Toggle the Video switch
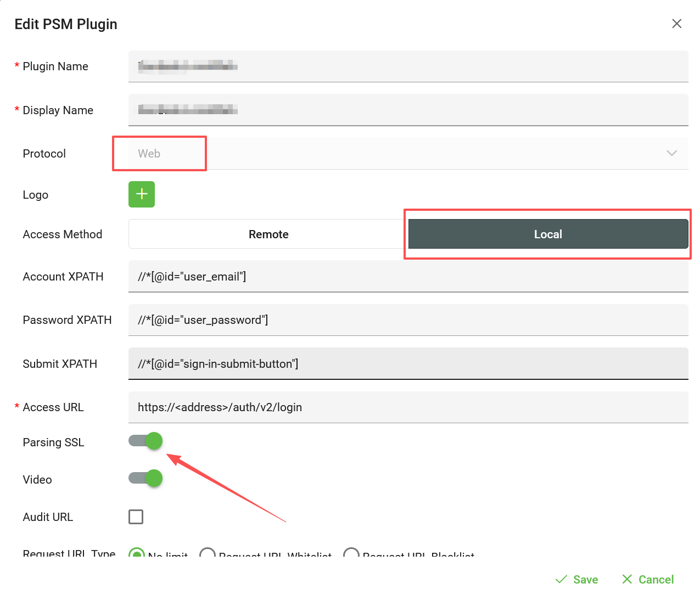The height and width of the screenshot is (600, 700). tap(145, 478)
